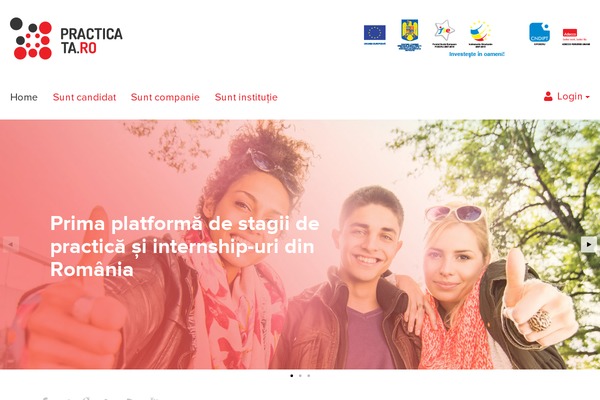The image size is (600, 400).
Task: Show the previous slide with left arrow
Action: [x=11, y=244]
